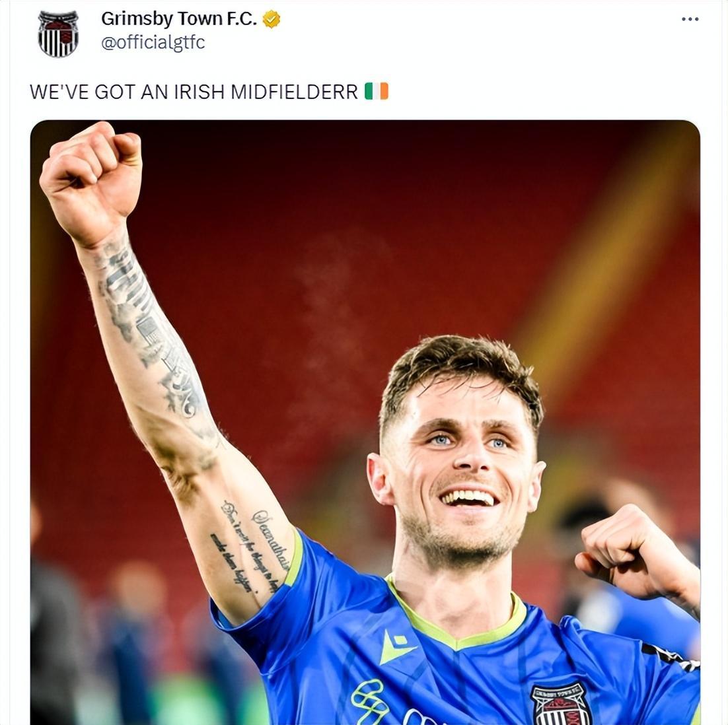The width and height of the screenshot is (728, 725).
Task: Click the Macron logo on the blue shirt
Action: (396, 646)
